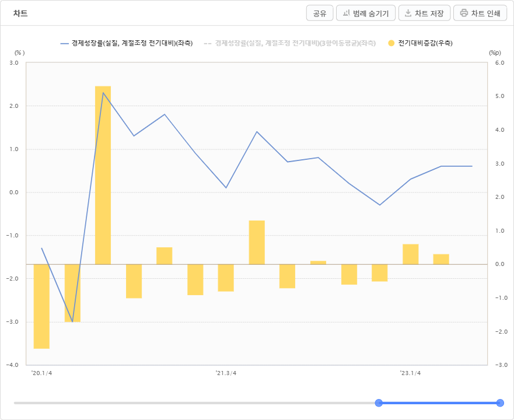This screenshot has height=420, width=514.
Task: Click the -4.0 left axis value
Action: coord(12,365)
